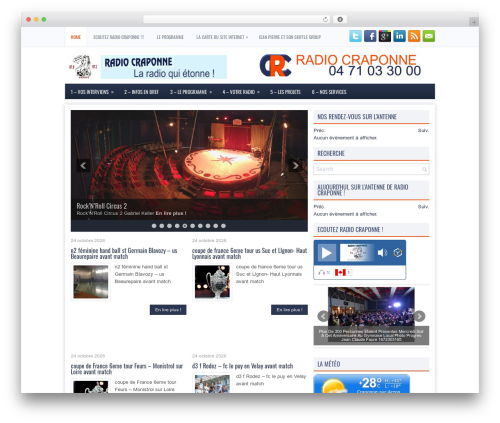Viewport: 500px width, 423px height.
Task: Open the trophy cup thumbnail
Action: [212, 282]
